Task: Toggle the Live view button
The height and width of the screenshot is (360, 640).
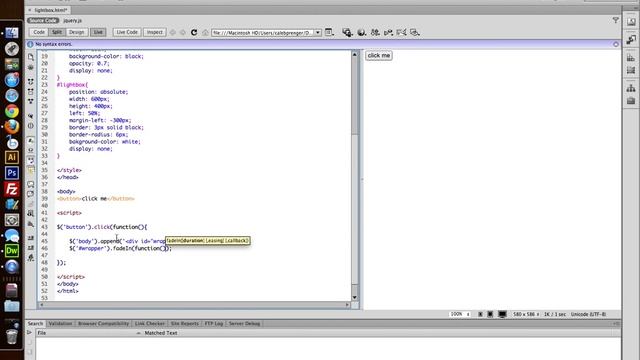Action: click(x=98, y=32)
